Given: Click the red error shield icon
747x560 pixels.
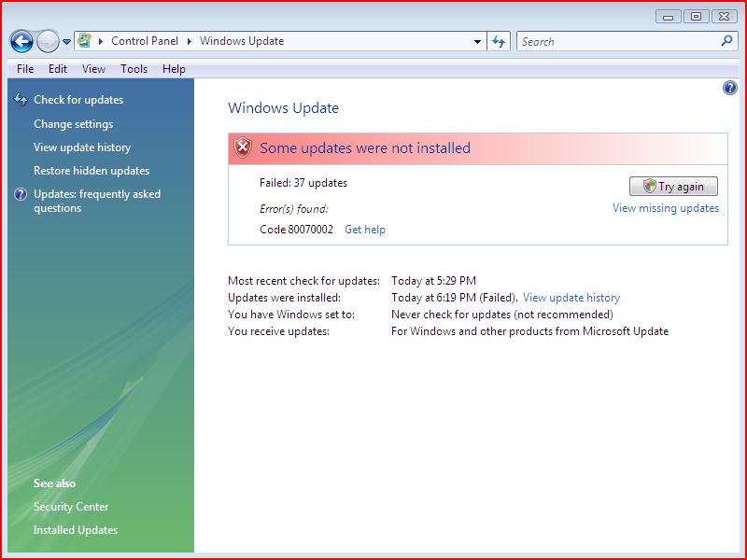Looking at the screenshot, I should click(x=243, y=148).
